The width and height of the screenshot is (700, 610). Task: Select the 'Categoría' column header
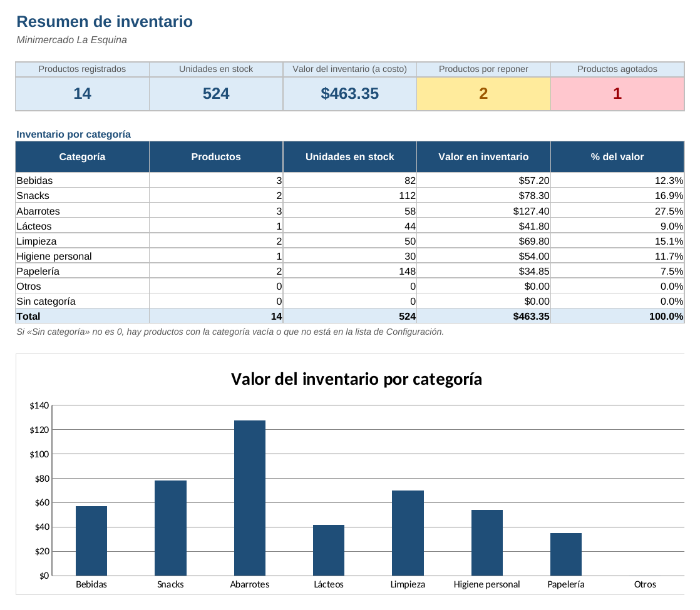coord(82,156)
